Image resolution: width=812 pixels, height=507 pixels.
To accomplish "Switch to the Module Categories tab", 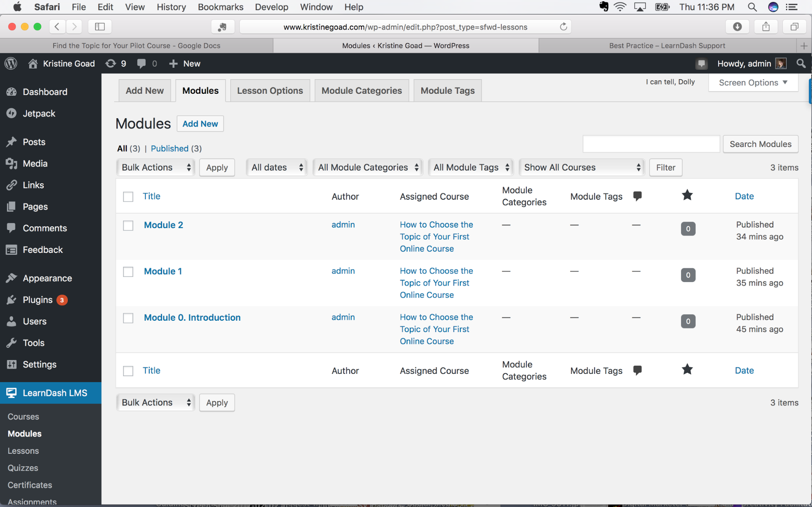I will (361, 91).
